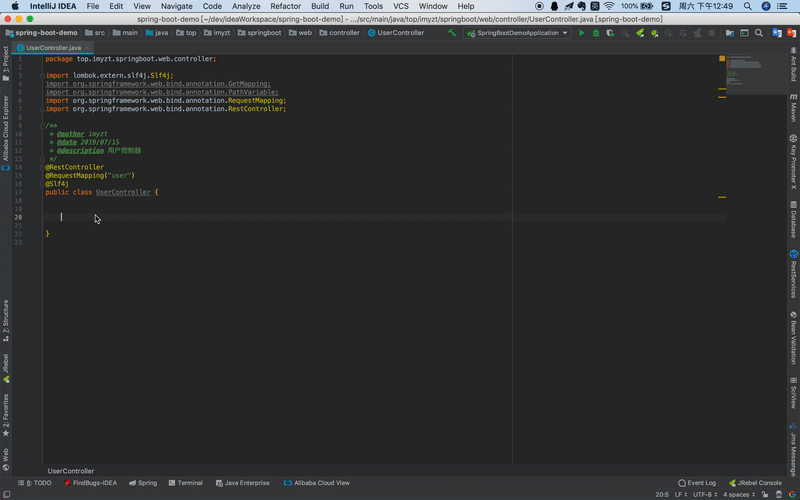This screenshot has height=500, width=800.
Task: Close the UserController.java tab
Action: point(89,47)
